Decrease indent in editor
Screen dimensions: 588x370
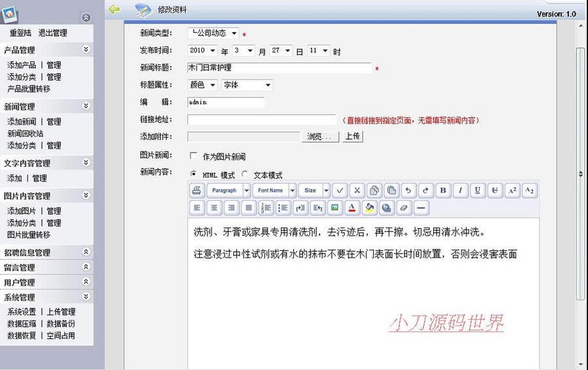click(x=318, y=208)
